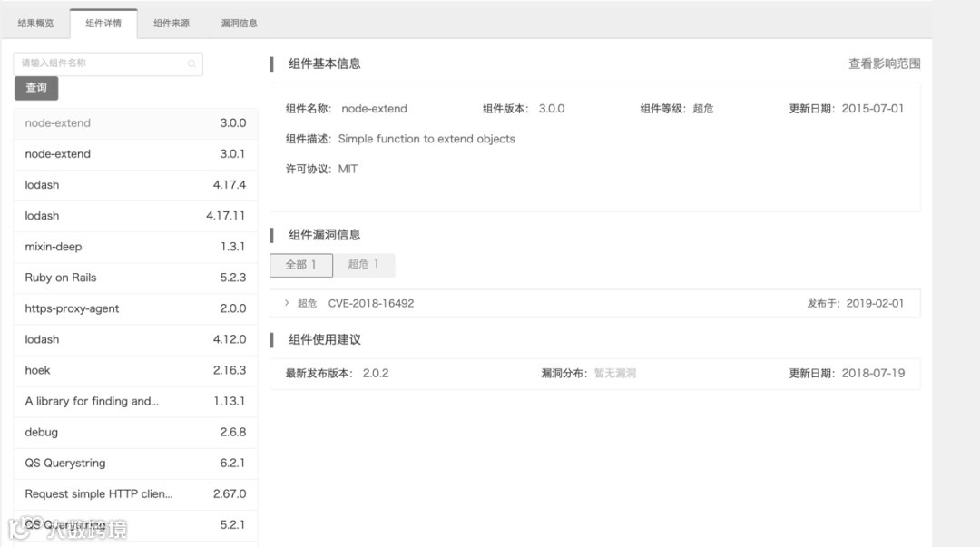This screenshot has height=547, width=980.
Task: Switch to the 漏洞信息 tab
Action: pyautogui.click(x=240, y=23)
